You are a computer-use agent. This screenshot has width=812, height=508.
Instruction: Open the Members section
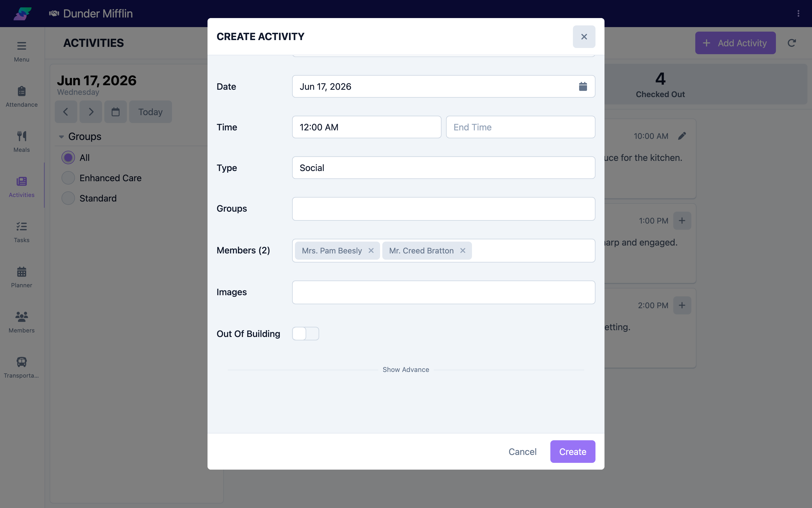[21, 323]
